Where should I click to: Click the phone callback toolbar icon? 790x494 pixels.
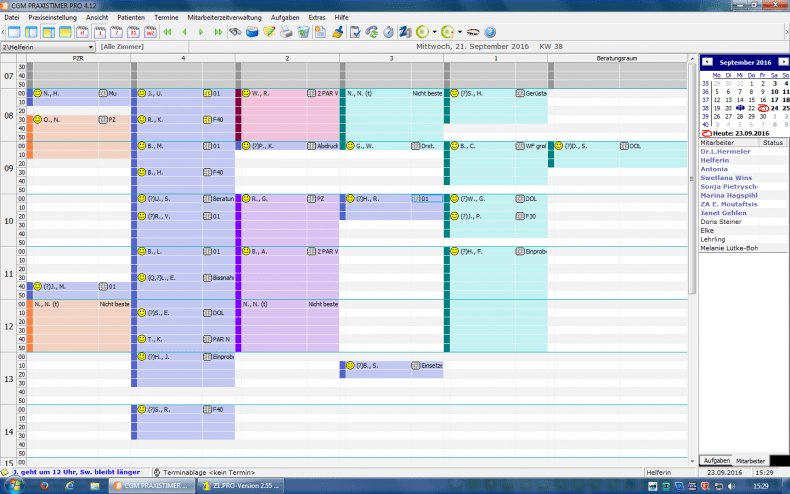click(x=372, y=32)
